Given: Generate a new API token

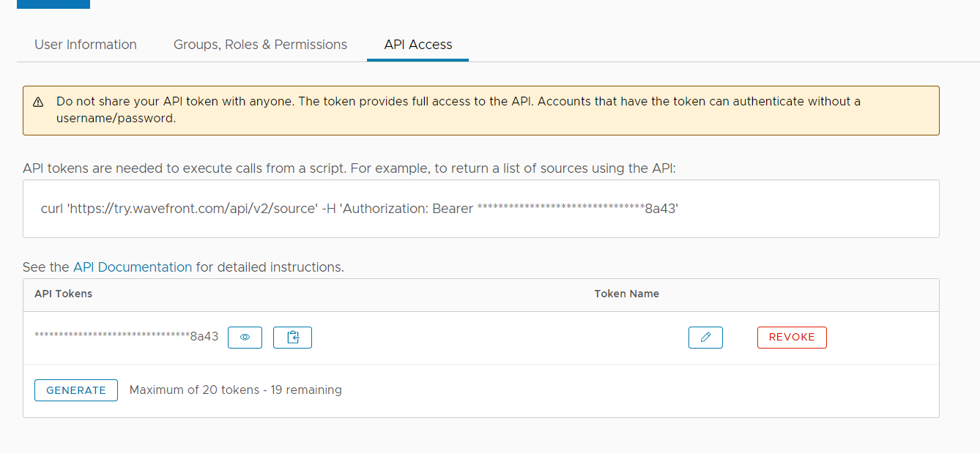Looking at the screenshot, I should pyautogui.click(x=76, y=390).
